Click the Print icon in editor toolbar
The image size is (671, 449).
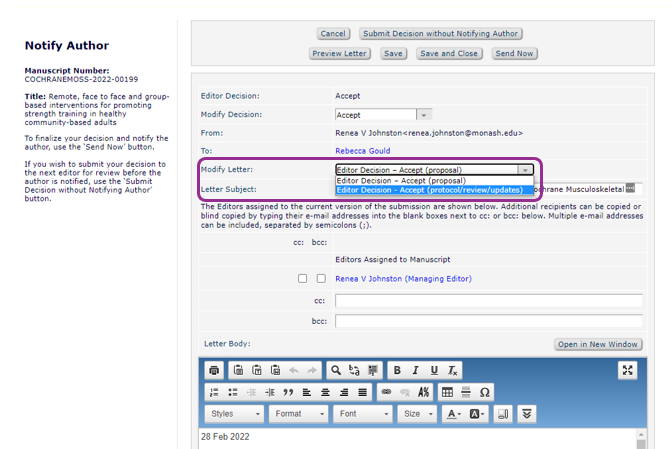click(x=214, y=370)
